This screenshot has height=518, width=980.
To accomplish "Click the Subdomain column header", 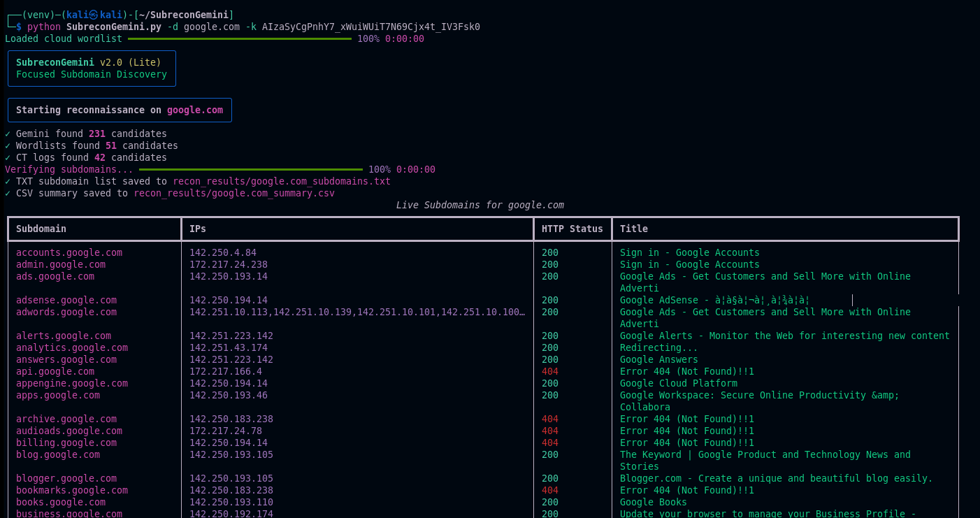I will tap(41, 229).
